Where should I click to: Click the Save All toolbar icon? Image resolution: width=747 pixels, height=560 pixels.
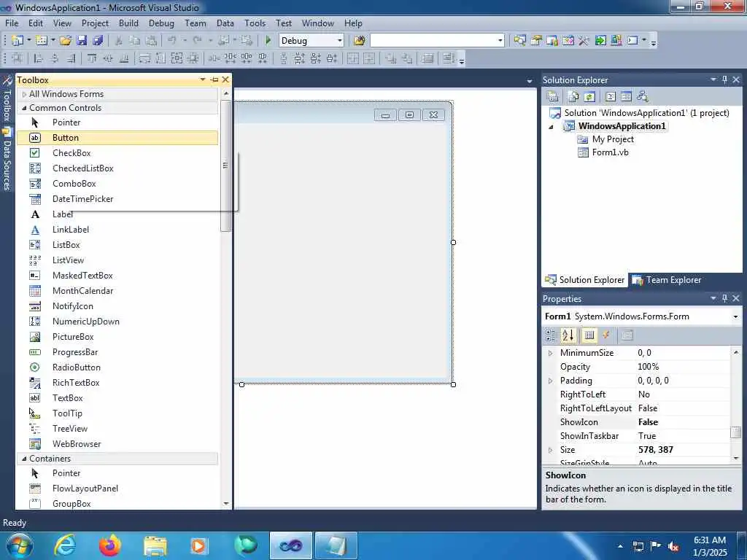click(98, 41)
